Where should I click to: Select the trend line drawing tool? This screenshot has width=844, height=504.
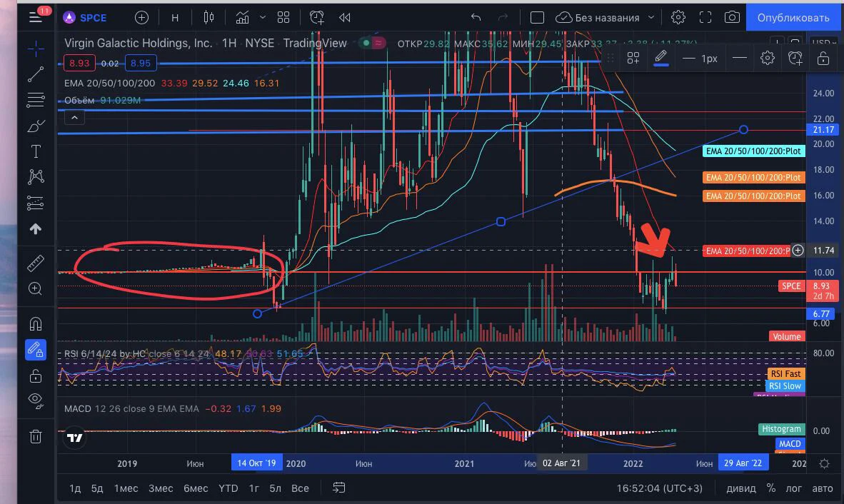point(36,74)
